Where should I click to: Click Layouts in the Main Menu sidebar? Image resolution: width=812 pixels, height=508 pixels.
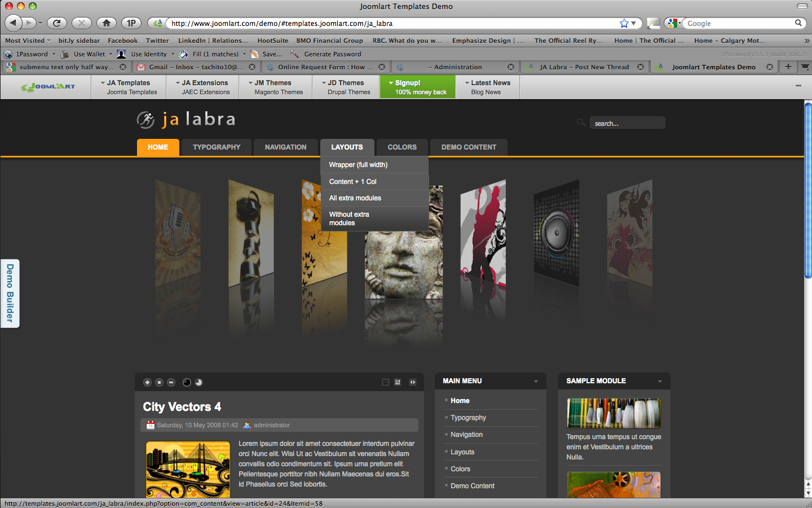pyautogui.click(x=462, y=452)
